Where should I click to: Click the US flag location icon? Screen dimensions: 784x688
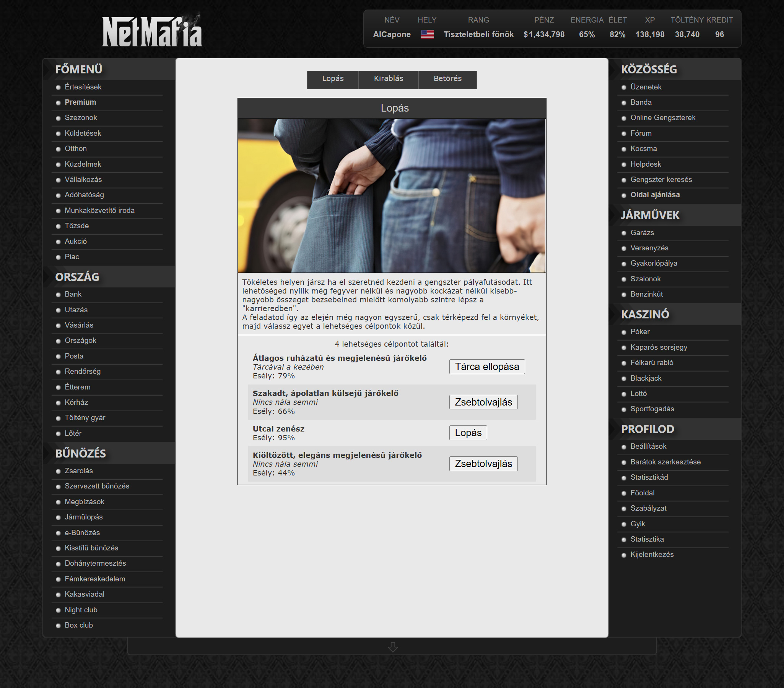(x=427, y=34)
